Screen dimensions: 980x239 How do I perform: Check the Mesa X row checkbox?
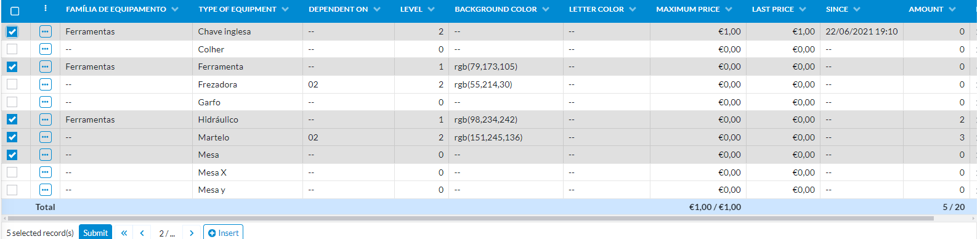pos(12,172)
